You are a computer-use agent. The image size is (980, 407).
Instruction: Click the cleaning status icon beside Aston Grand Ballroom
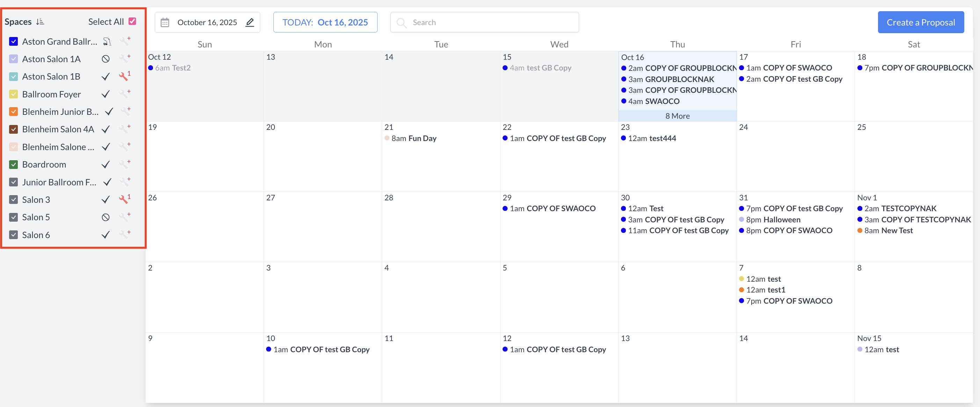pos(107,41)
